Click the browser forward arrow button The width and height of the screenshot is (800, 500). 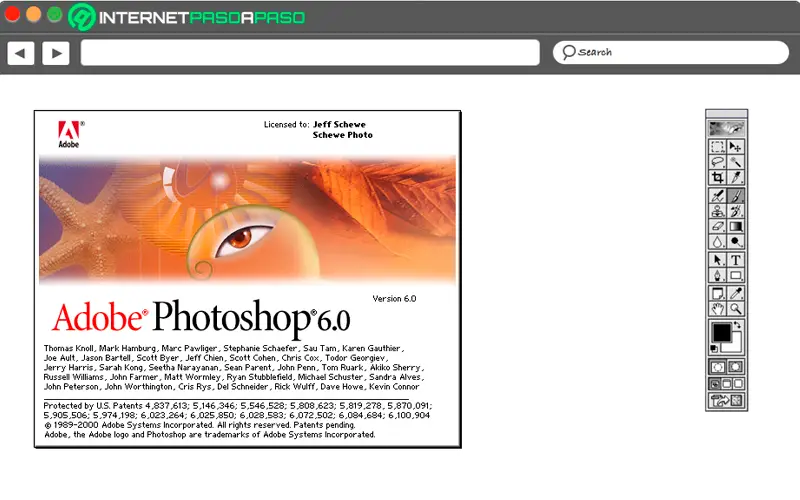(x=56, y=53)
